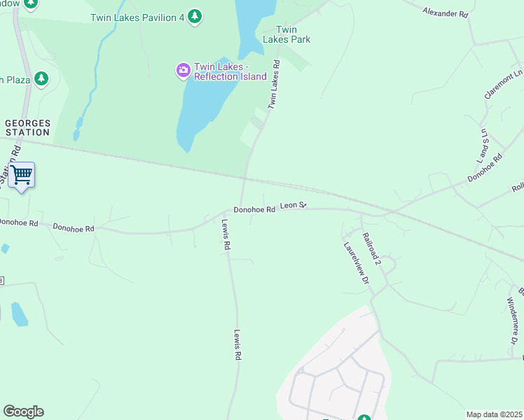This screenshot has width=524, height=420.
Task: Click the Twin Lakes Rd road label
Action: [274, 84]
